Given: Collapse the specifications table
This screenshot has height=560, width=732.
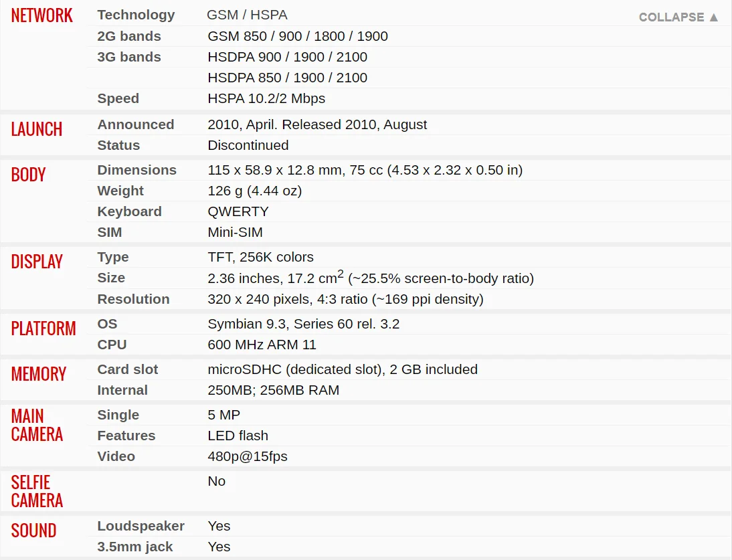Looking at the screenshot, I should [678, 17].
